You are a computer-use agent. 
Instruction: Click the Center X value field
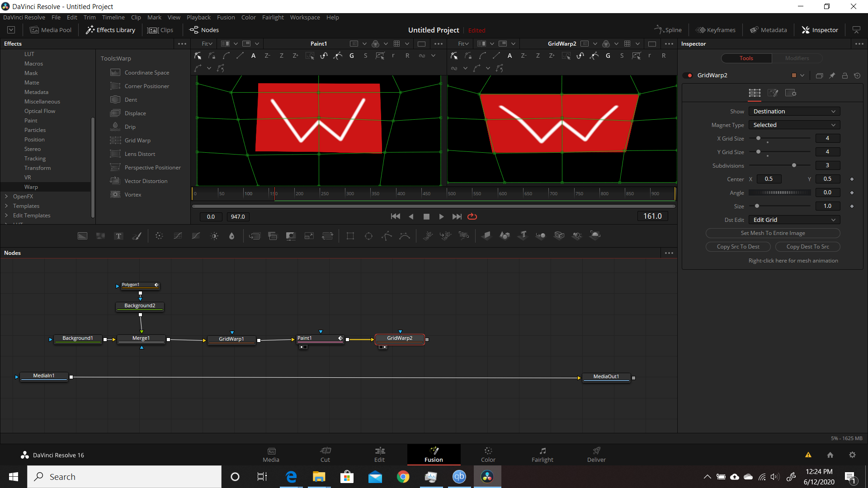pos(769,179)
